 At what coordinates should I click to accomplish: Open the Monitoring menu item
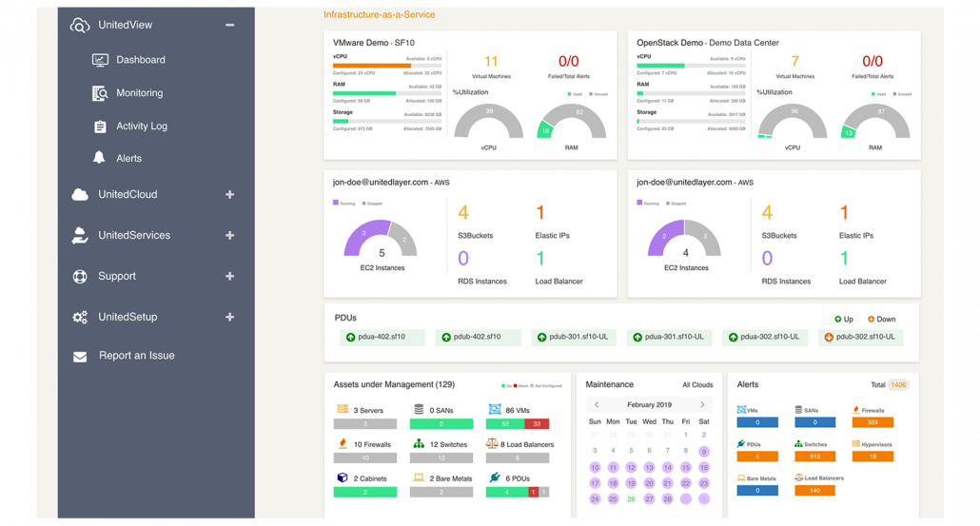coord(139,93)
